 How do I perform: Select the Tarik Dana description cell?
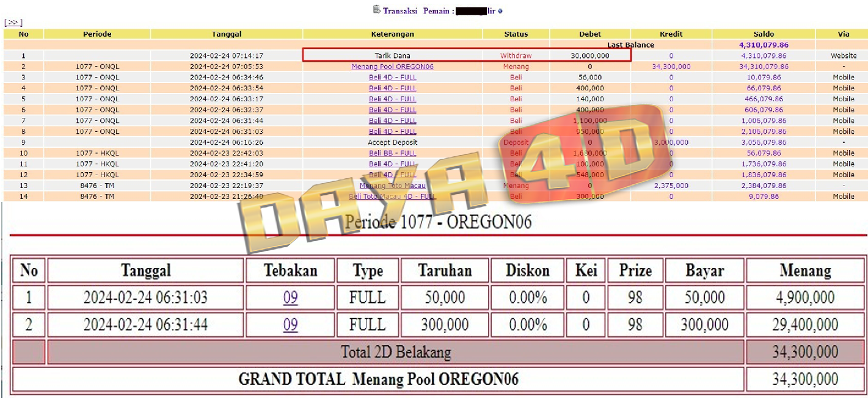392,56
